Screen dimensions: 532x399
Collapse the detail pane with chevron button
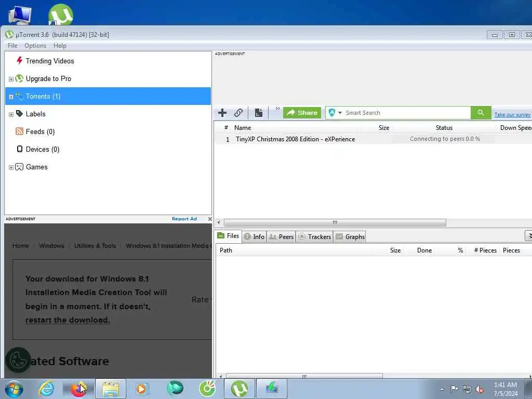528,235
